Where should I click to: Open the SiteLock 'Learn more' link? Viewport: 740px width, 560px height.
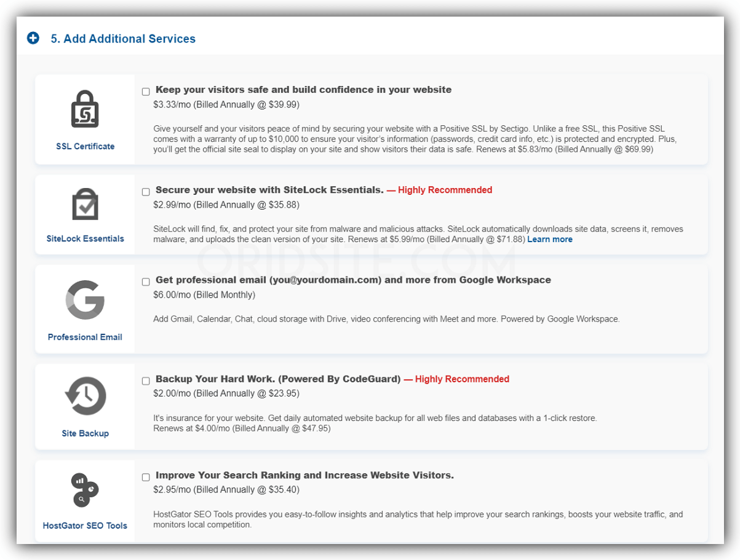(x=550, y=239)
